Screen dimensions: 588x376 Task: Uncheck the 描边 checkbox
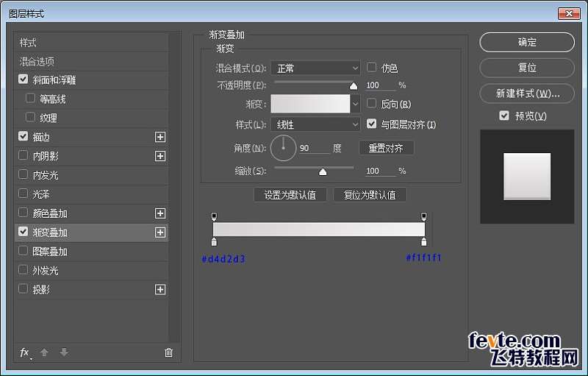24,136
